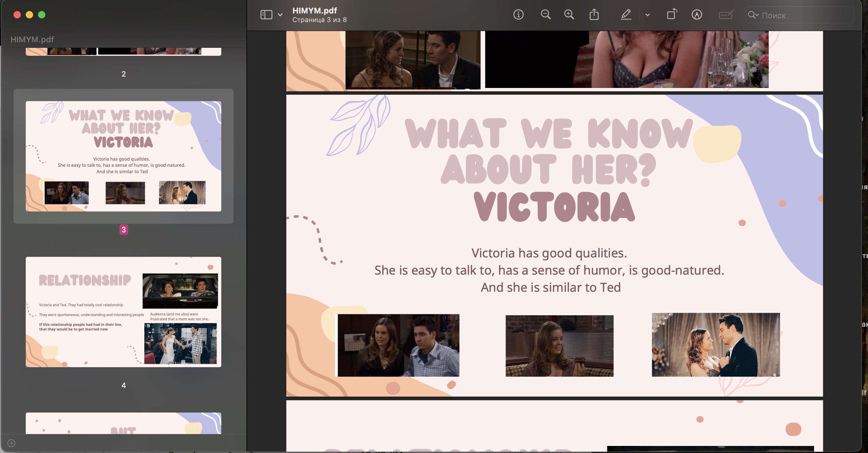The width and height of the screenshot is (868, 453).
Task: Select the highlight pen tool
Action: coord(626,14)
